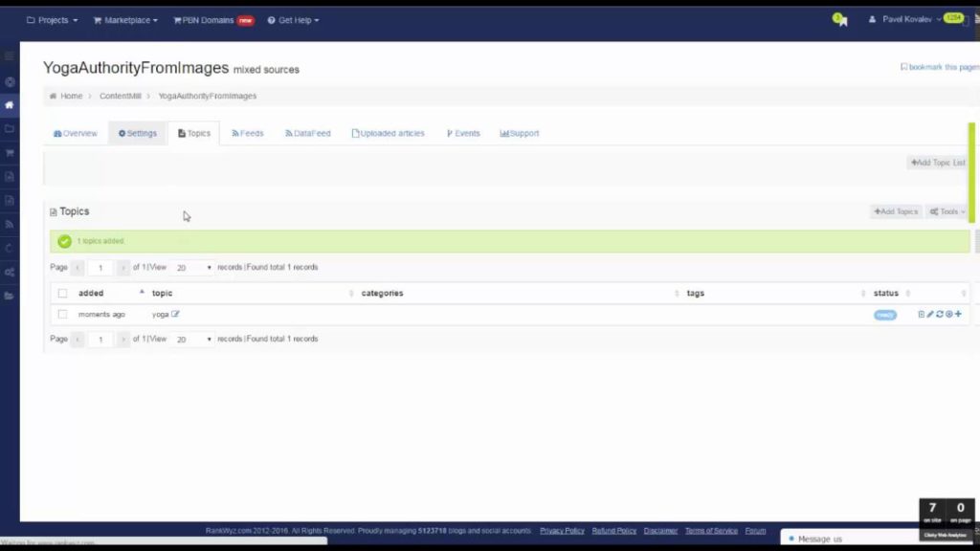Screen dimensions: 980x551
Task: Click the user avatar icon beside Pavel Kovalev
Action: (x=872, y=19)
